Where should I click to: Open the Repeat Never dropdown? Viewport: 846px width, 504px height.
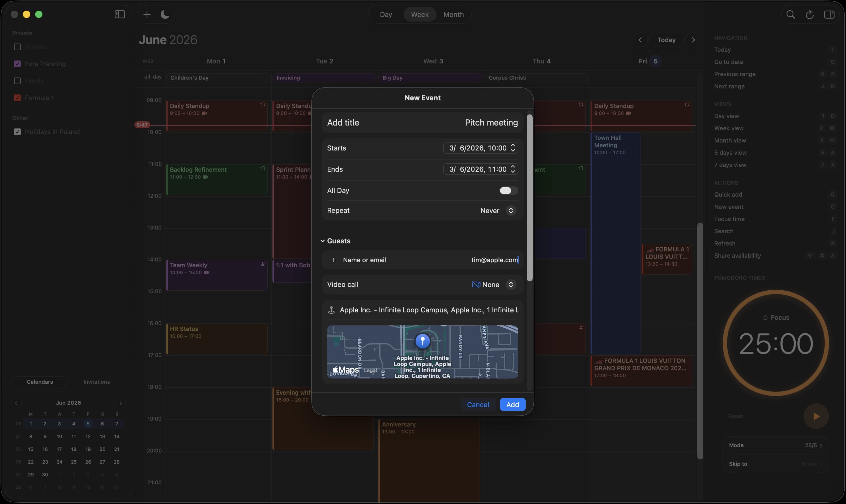point(498,210)
